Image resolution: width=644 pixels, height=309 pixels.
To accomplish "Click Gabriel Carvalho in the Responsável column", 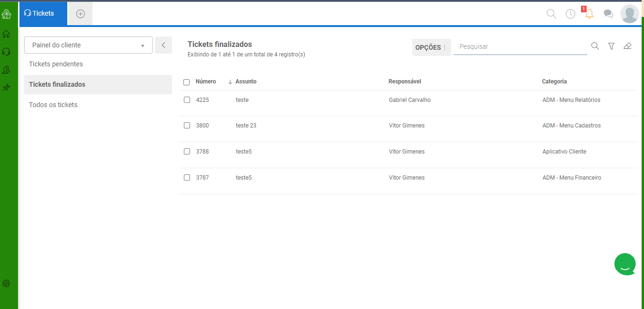I will click(410, 100).
